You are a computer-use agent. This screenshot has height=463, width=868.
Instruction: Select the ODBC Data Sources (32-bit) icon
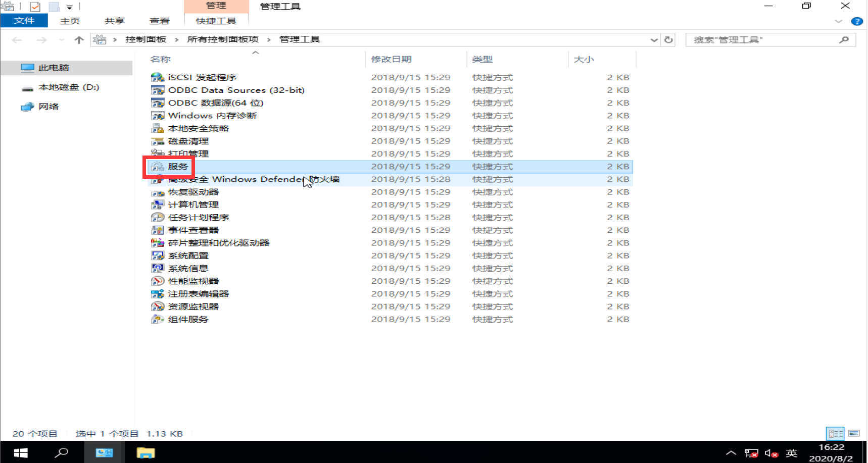coord(158,90)
